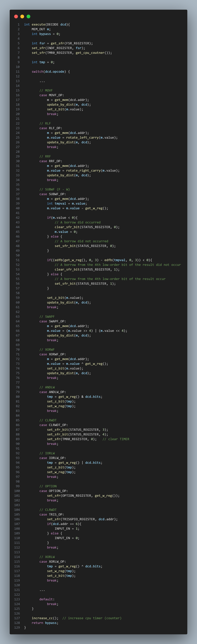Select "case ANDLW_OP:" label

[53, 392]
